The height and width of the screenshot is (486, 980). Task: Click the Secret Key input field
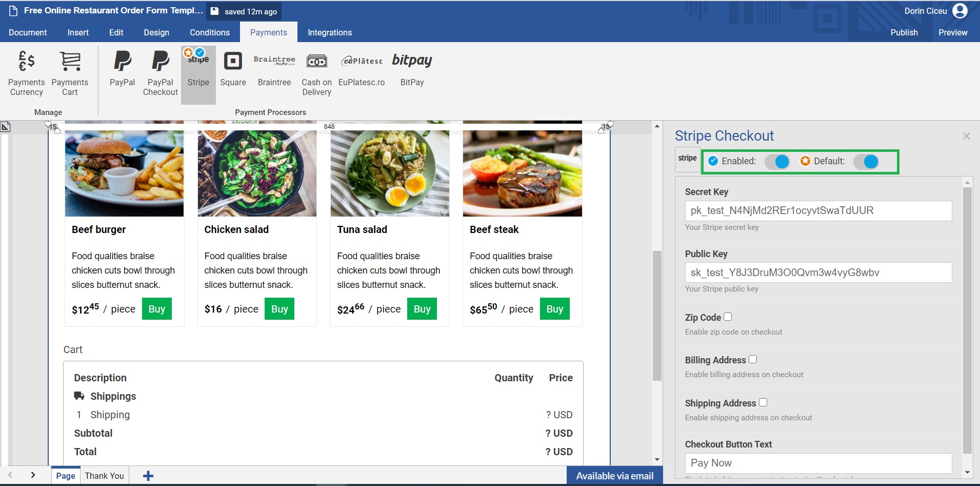point(818,210)
